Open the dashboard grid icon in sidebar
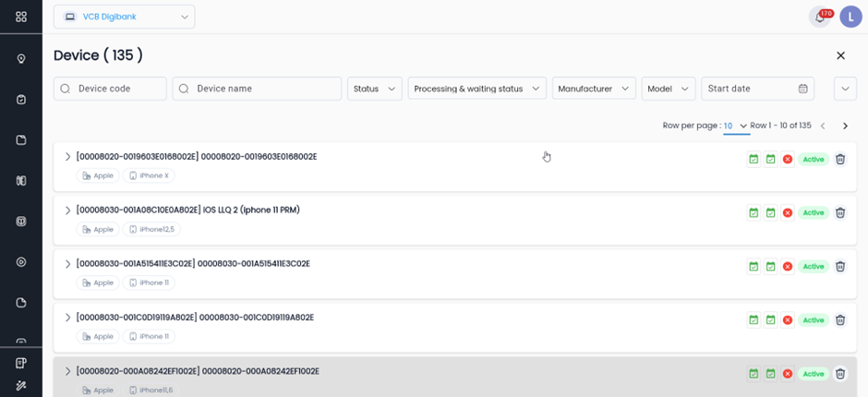Viewport: 868px width, 397px height. tap(21, 17)
